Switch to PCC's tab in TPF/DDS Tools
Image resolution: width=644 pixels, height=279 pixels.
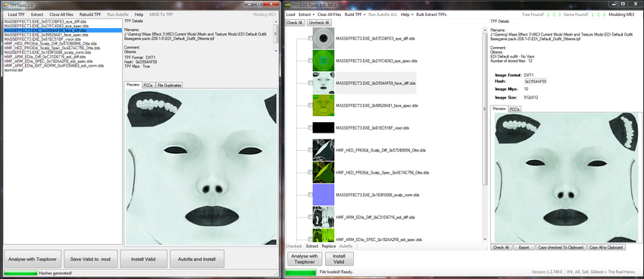(514, 109)
